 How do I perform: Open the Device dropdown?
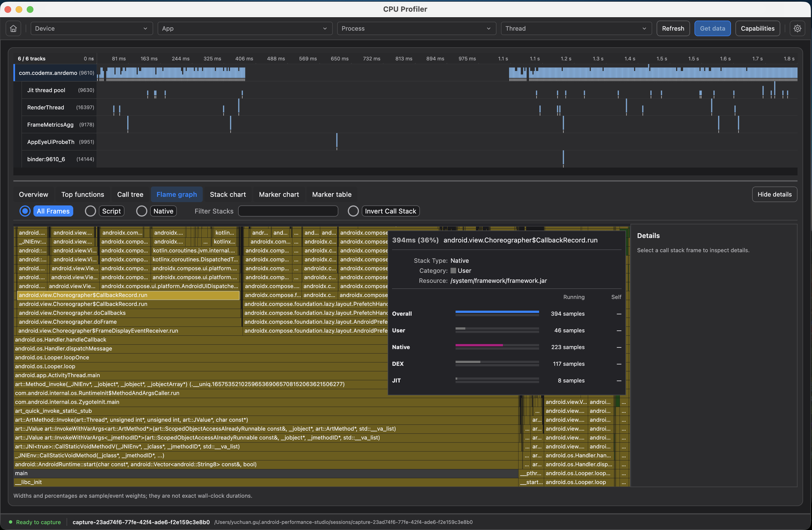pyautogui.click(x=91, y=28)
